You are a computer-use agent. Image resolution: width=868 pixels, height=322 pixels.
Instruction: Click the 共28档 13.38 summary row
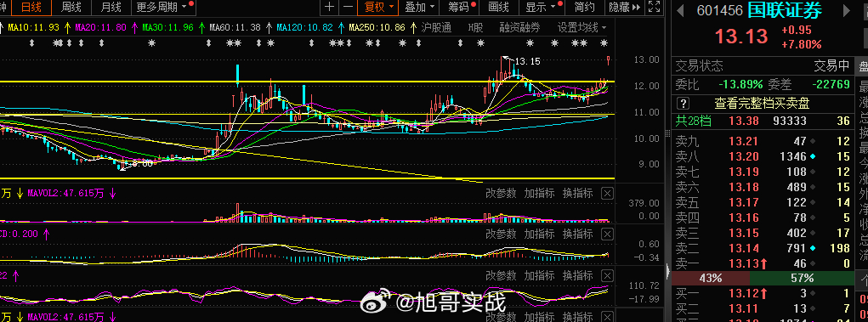pyautogui.click(x=763, y=121)
